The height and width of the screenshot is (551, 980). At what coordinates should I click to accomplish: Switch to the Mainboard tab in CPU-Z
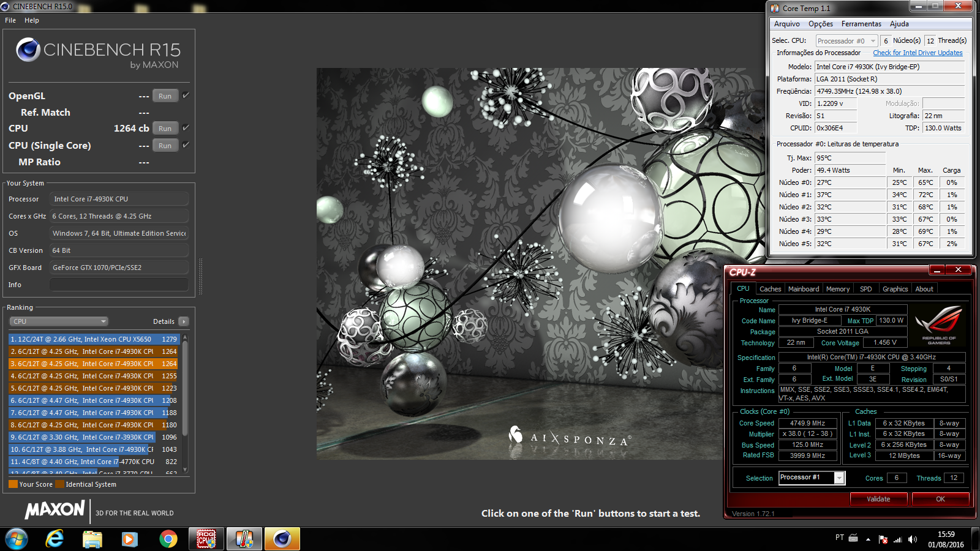click(804, 289)
